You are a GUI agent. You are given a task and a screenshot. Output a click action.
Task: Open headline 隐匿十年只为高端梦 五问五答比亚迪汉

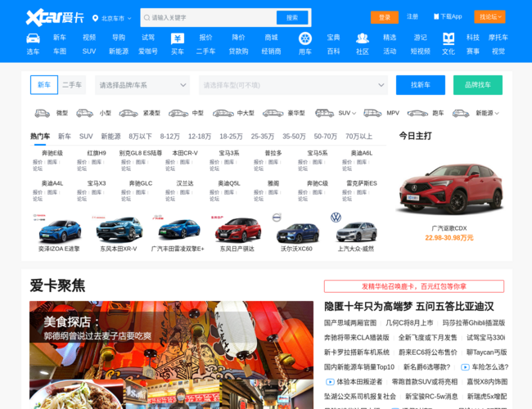coord(409,307)
